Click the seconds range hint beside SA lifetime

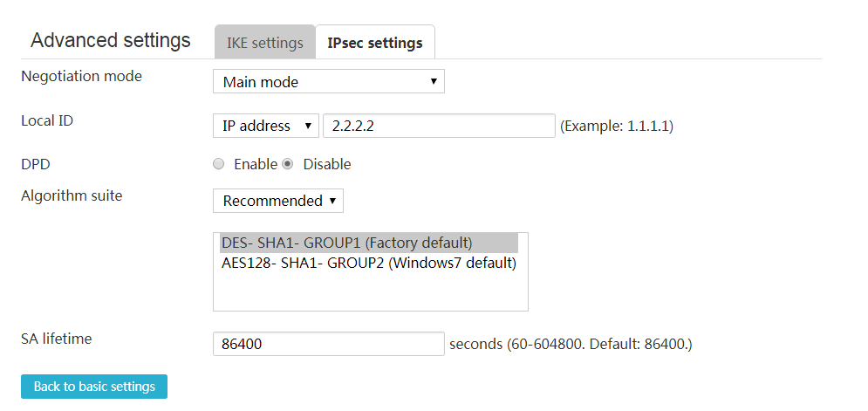tap(571, 345)
